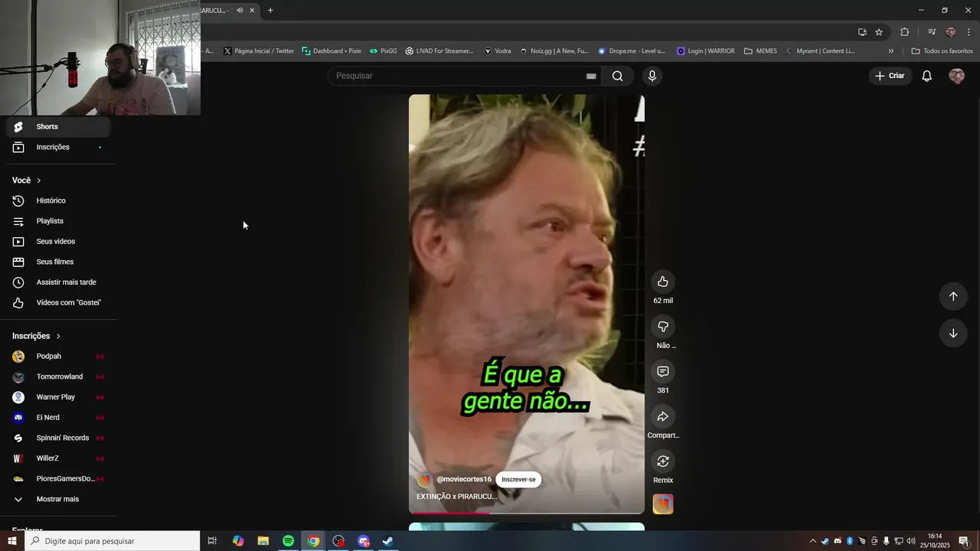Image resolution: width=980 pixels, height=551 pixels.
Task: Open Dashboard • Pixie bookmark
Action: pyautogui.click(x=332, y=51)
